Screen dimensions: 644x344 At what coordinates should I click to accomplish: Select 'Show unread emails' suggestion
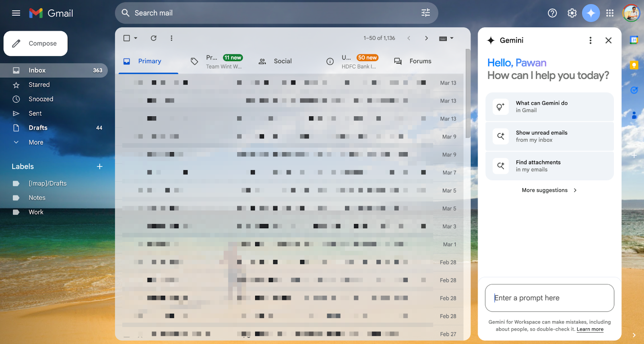coord(549,136)
